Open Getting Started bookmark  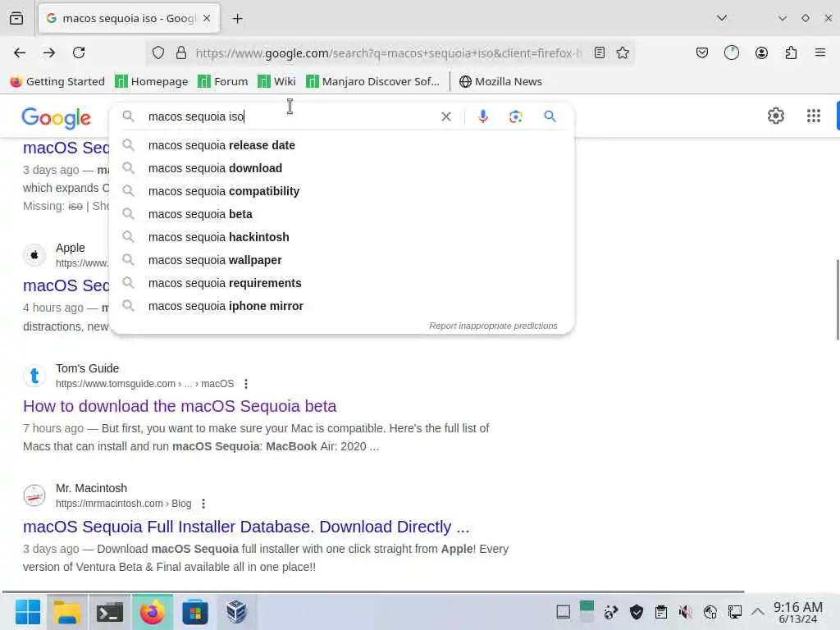57,81
